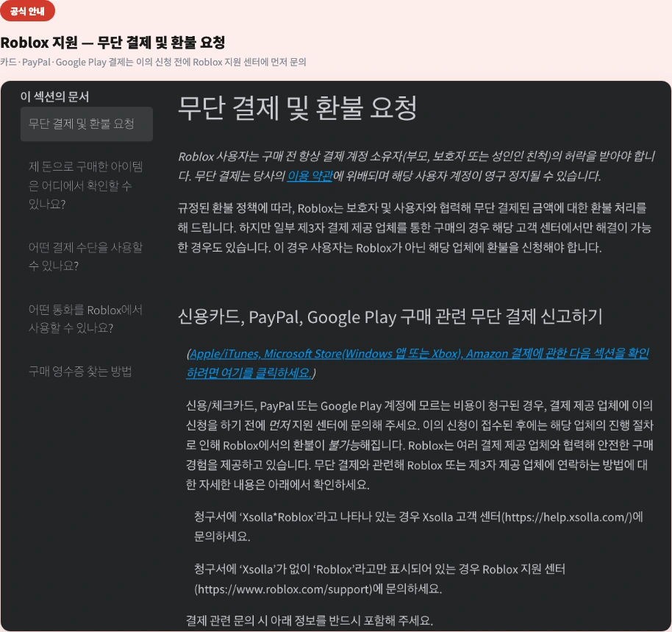672x632 pixels.
Task: Open sidebar article '구매 영수증 찾는 방법'
Action: [80, 372]
